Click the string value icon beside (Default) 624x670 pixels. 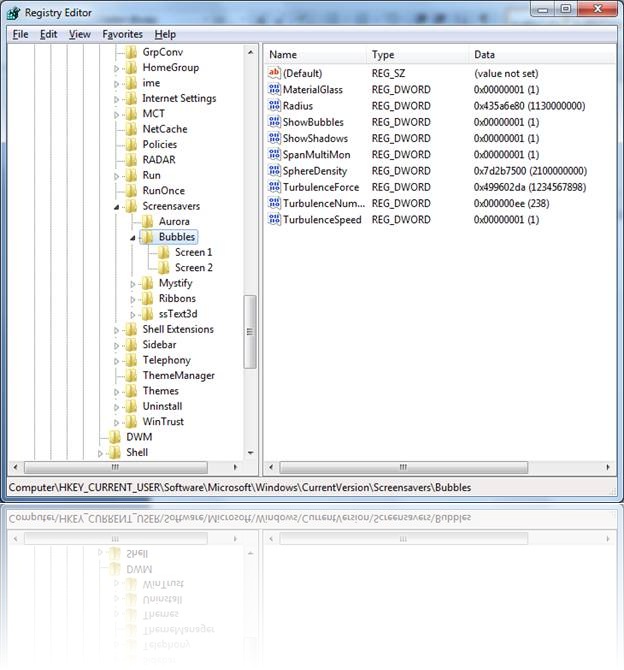tap(274, 73)
